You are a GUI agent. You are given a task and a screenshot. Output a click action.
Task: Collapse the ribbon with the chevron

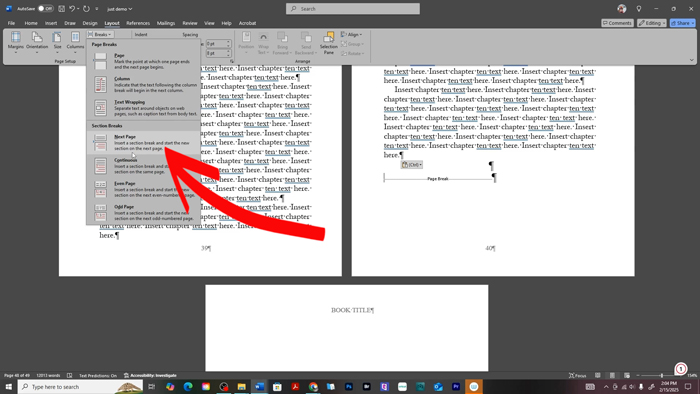pos(692,60)
